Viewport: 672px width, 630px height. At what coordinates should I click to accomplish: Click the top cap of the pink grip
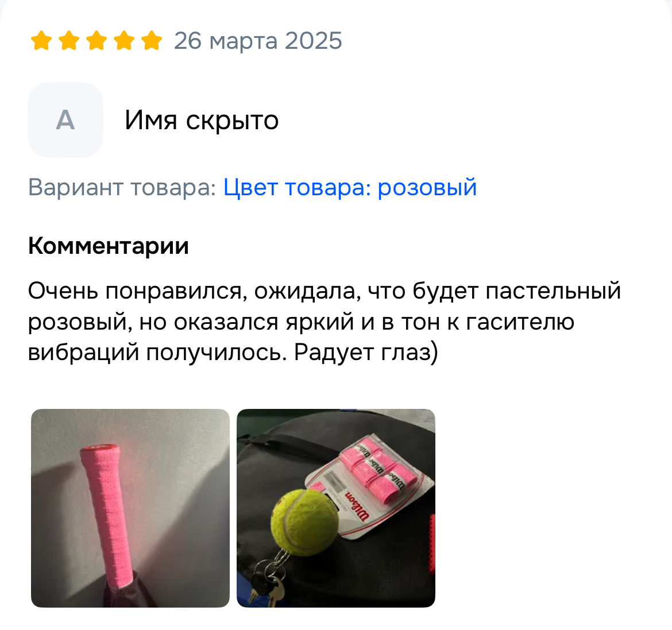tap(100, 449)
